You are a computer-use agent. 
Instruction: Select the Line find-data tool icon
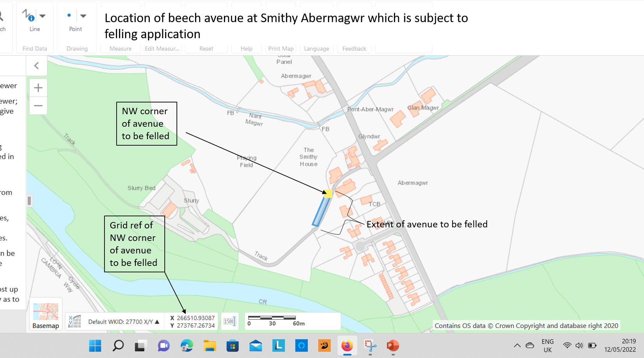28,15
